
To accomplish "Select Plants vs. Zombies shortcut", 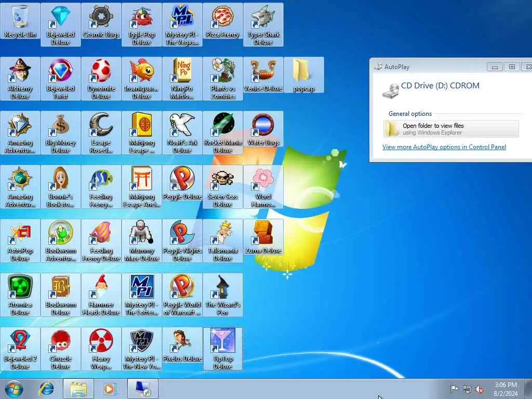I will [x=222, y=79].
